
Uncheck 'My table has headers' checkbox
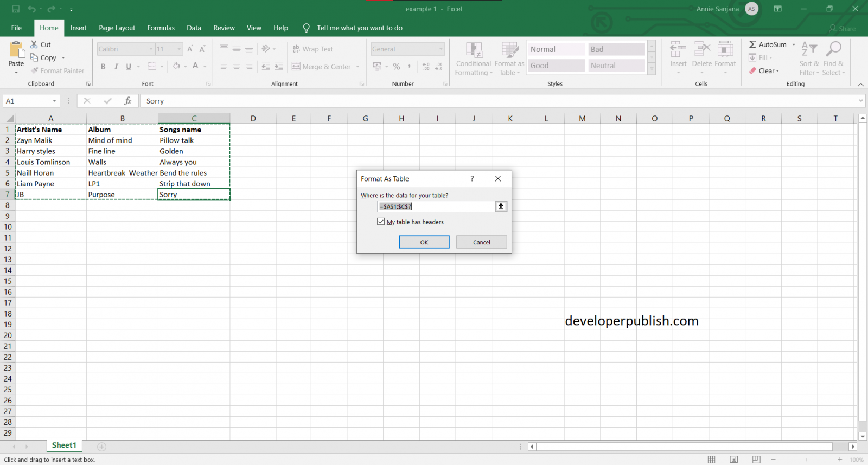(381, 222)
